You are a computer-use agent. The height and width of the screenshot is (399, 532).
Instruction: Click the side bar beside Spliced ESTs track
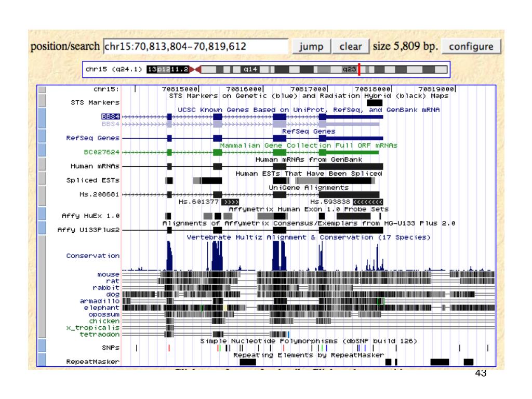point(42,180)
